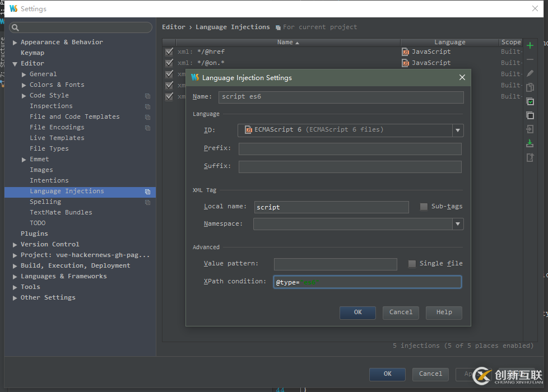548x392 pixels.
Task: Click the Duplicate injection icon
Action: pos(530,87)
